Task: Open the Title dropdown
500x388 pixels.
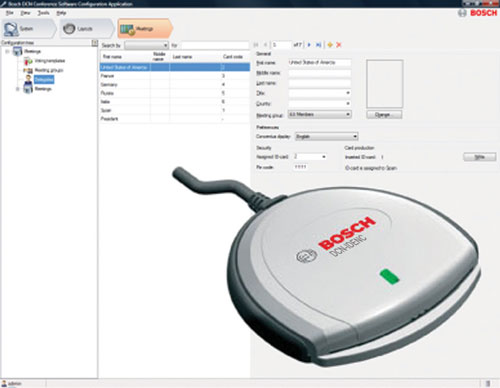Action: 319,93
